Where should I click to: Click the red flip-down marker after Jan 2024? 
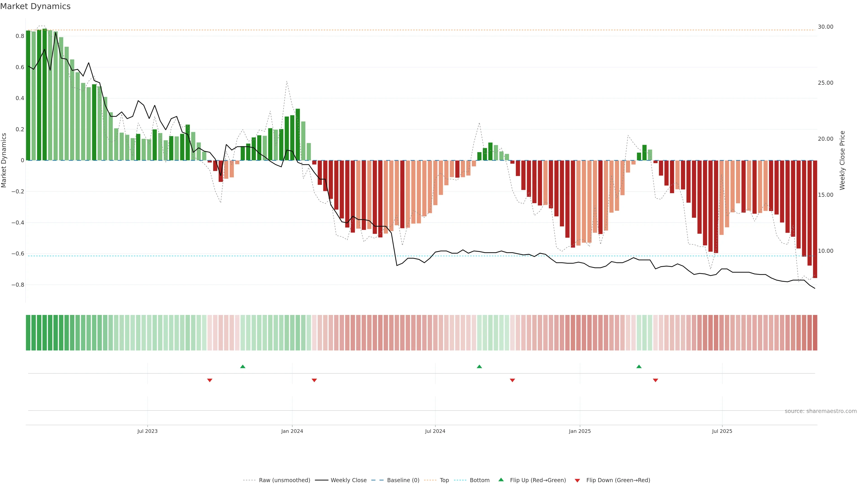314,380
